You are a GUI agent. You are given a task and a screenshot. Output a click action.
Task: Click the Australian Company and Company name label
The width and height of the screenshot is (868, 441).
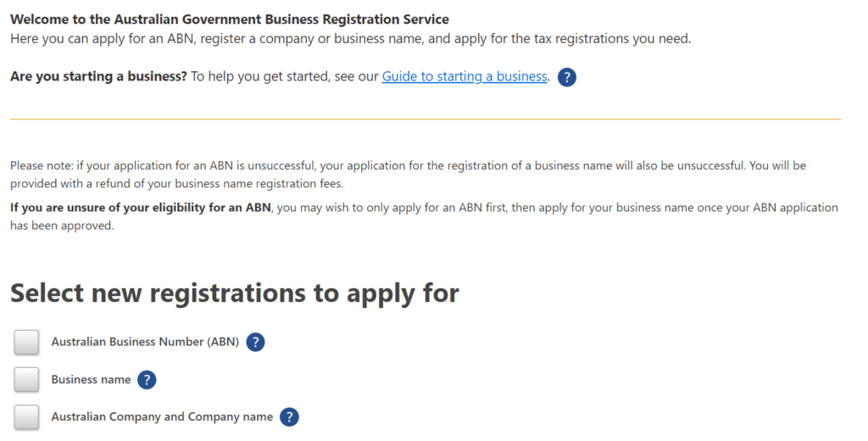[162, 416]
